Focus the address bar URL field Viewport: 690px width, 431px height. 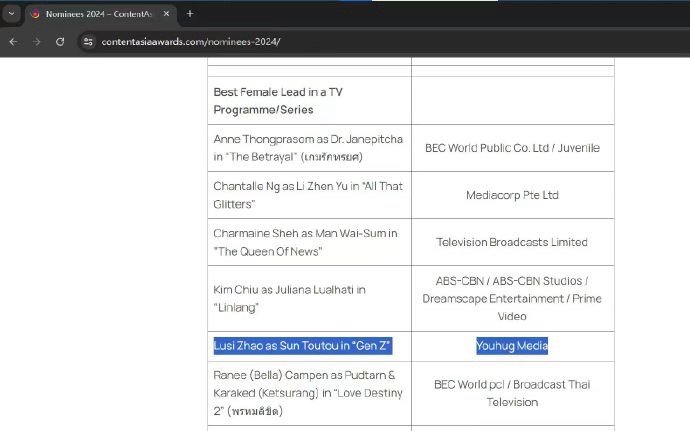point(191,41)
